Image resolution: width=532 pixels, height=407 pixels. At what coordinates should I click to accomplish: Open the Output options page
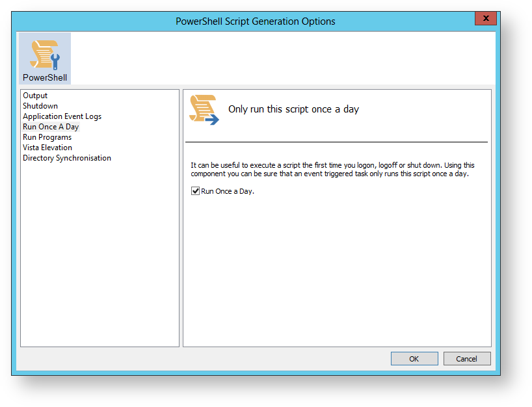(x=35, y=96)
